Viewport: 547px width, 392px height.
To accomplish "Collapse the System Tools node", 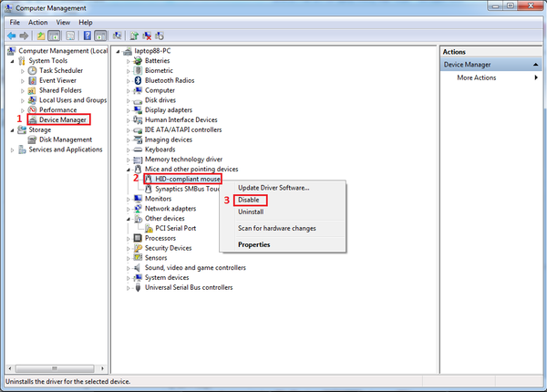I will pyautogui.click(x=13, y=61).
